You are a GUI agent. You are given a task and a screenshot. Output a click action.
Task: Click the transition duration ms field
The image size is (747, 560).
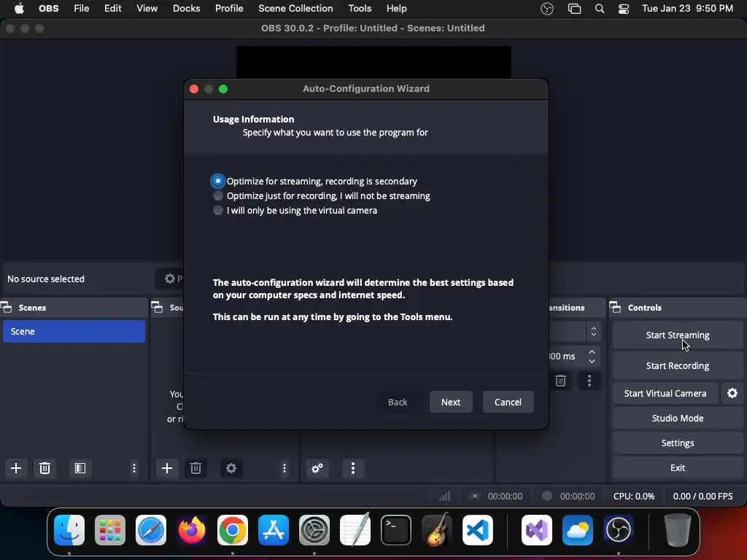(568, 356)
